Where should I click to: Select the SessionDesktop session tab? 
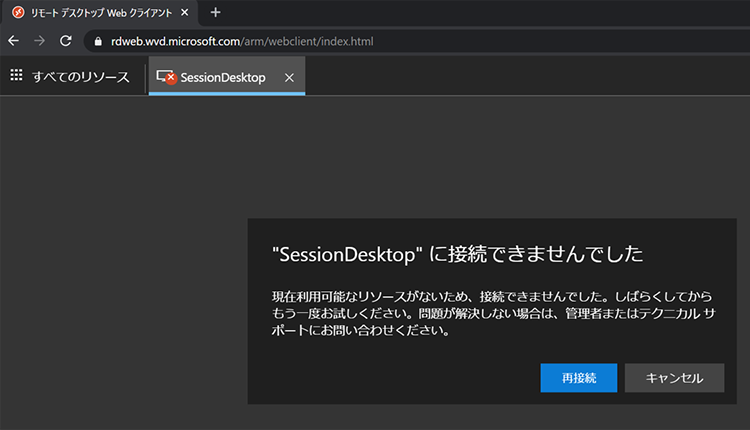(x=223, y=77)
